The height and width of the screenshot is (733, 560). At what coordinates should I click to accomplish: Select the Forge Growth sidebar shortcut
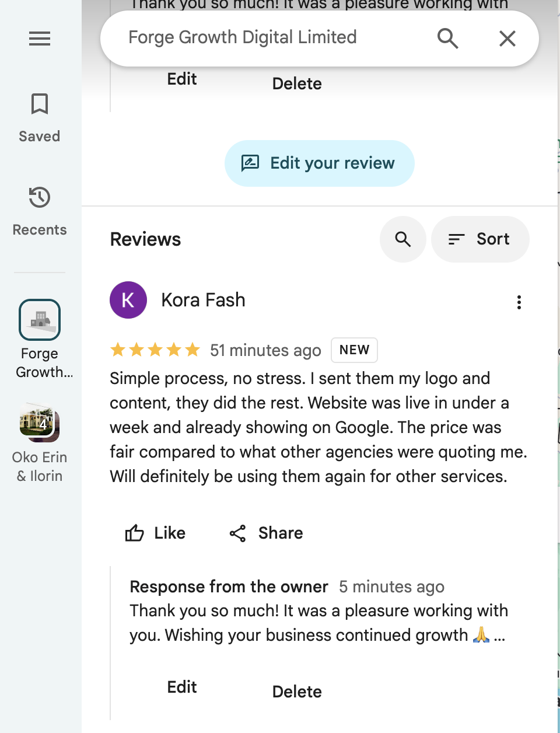click(39, 320)
